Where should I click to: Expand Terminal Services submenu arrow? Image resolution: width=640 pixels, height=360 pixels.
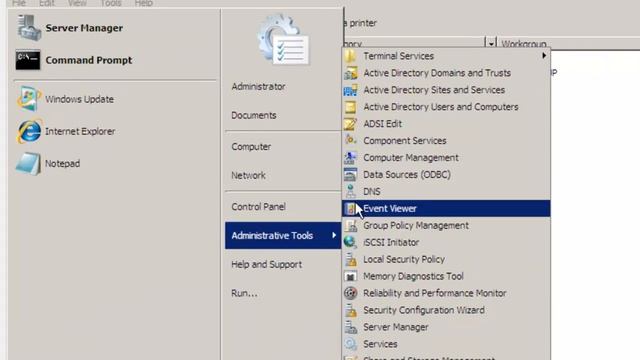544,56
